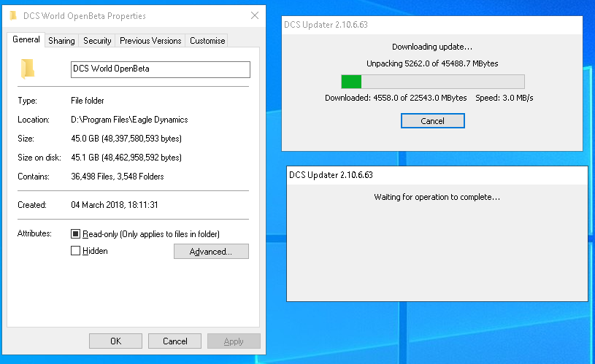Click the upper DCS Updater title bar
The image size is (595, 364).
coord(432,25)
